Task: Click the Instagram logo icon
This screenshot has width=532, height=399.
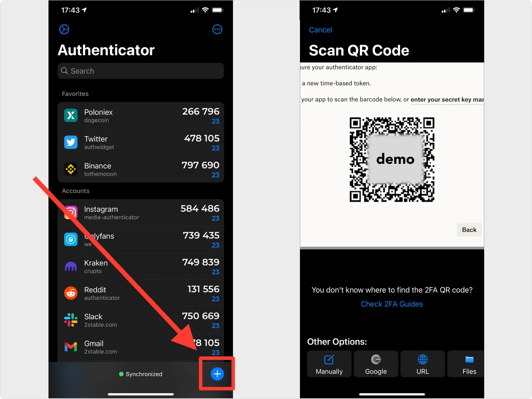Action: (x=71, y=212)
